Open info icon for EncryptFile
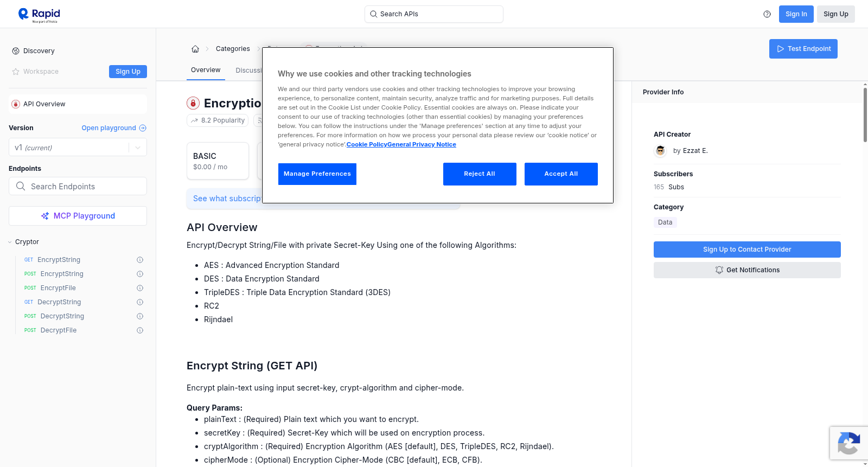This screenshot has width=868, height=467. tap(140, 288)
